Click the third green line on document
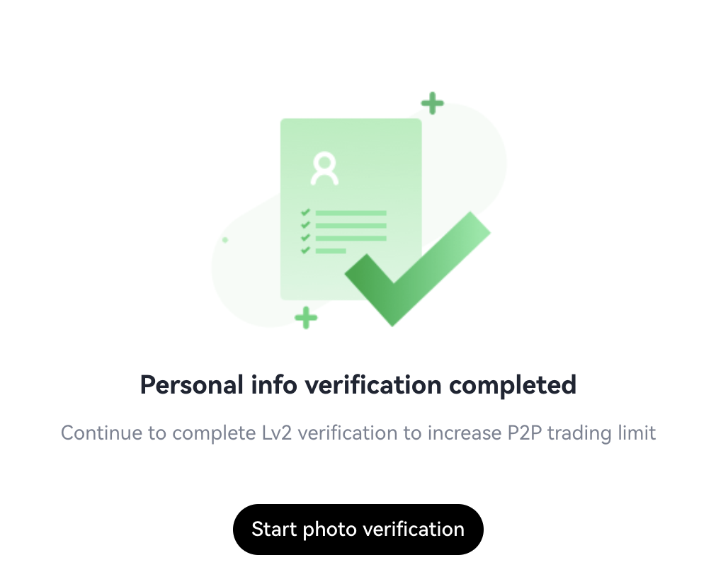This screenshot has width=728, height=572. point(351,238)
